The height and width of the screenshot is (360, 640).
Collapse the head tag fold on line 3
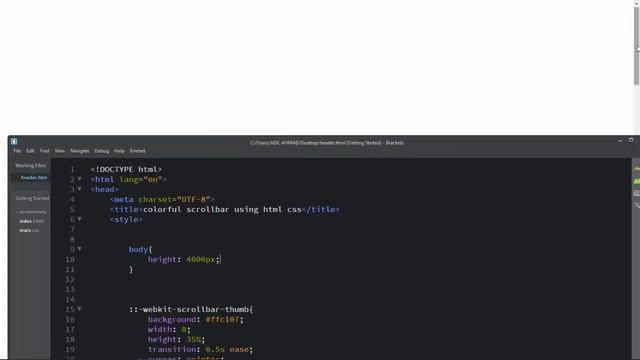tap(80, 189)
